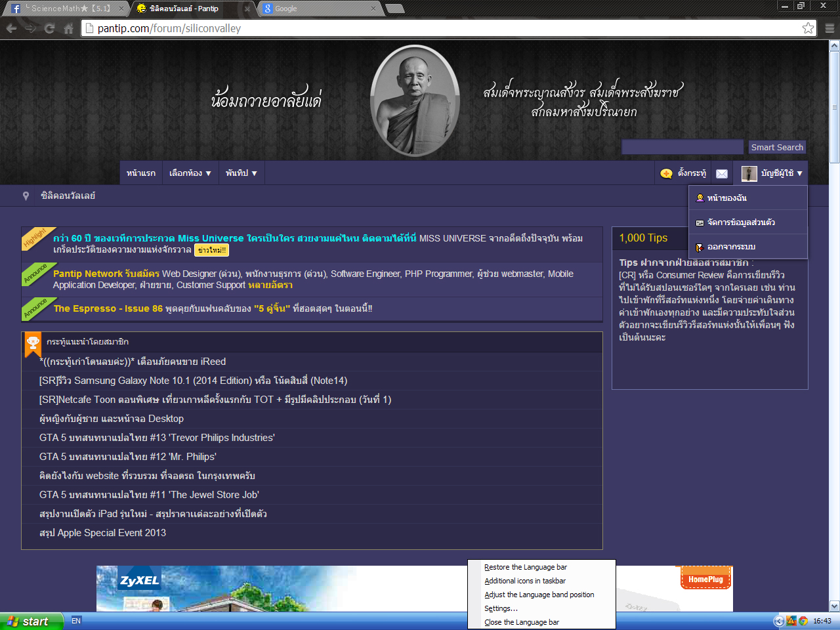The height and width of the screenshot is (630, 840).
Task: Click the Chrome tray icon
Action: point(803,621)
